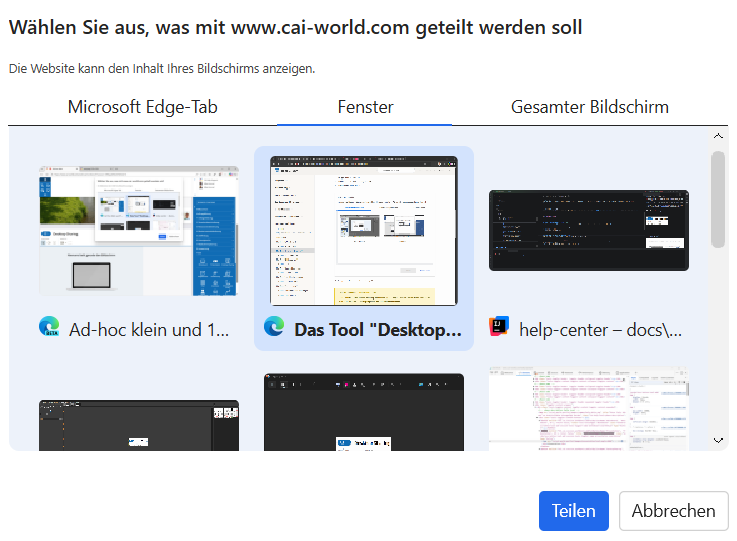Screen dimensions: 737x541
Task: Switch to the Microsoft Edge-Tab tab
Action: pyautogui.click(x=142, y=107)
